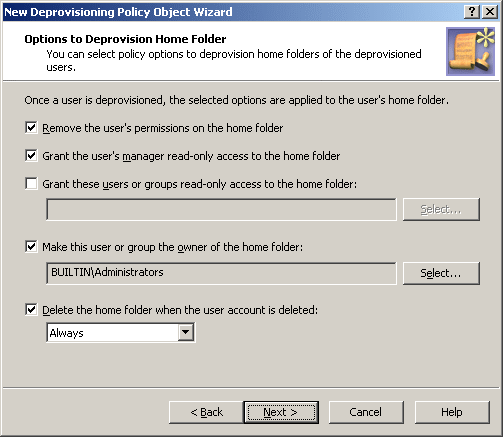The image size is (503, 437).
Task: Open Help from the bottom button row
Action: pyautogui.click(x=452, y=412)
